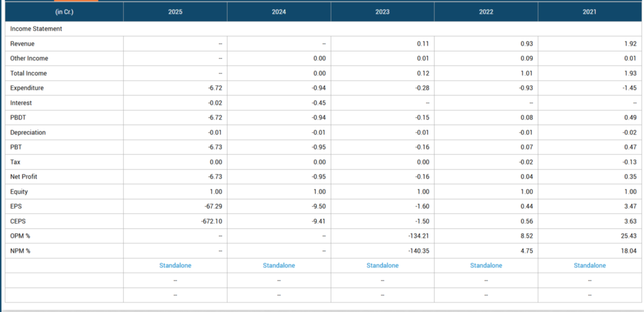Click the Revenue value 1.92 for 2021
The height and width of the screenshot is (312, 644).
(x=630, y=43)
